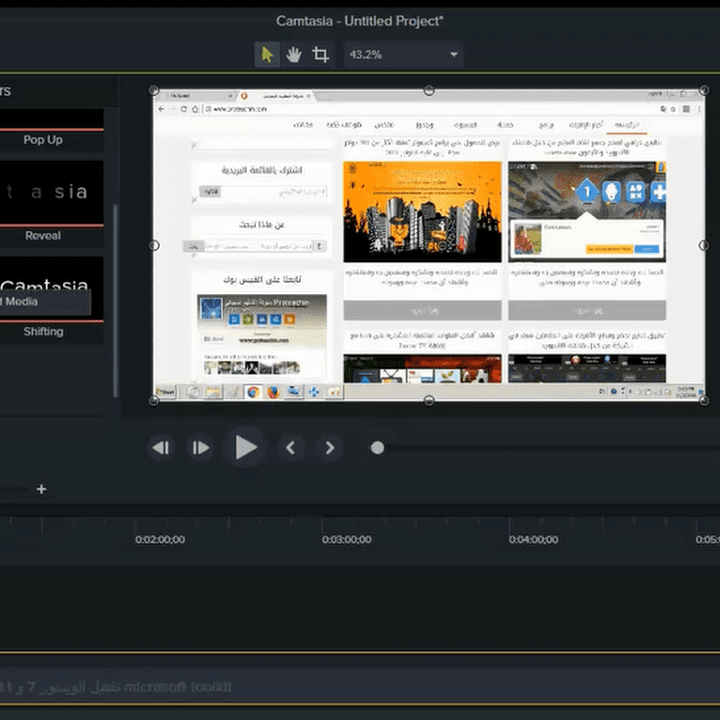This screenshot has width=720, height=720.
Task: Click the top-right corner handle on canvas
Action: point(704,90)
